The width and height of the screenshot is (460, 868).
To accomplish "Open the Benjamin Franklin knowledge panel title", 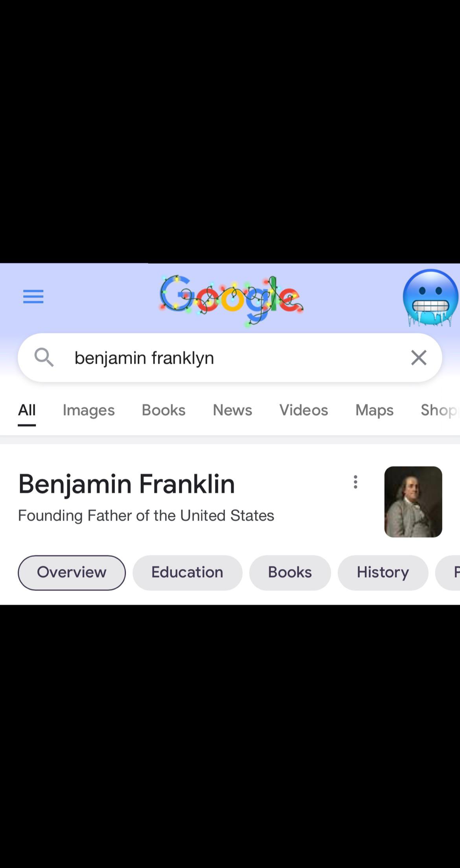I will click(x=127, y=484).
